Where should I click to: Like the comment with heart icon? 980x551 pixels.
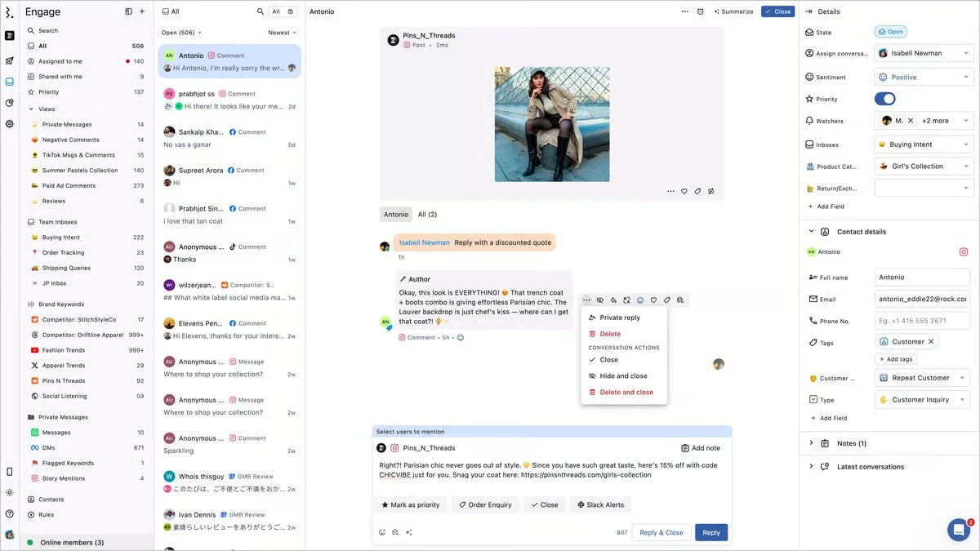(x=653, y=300)
